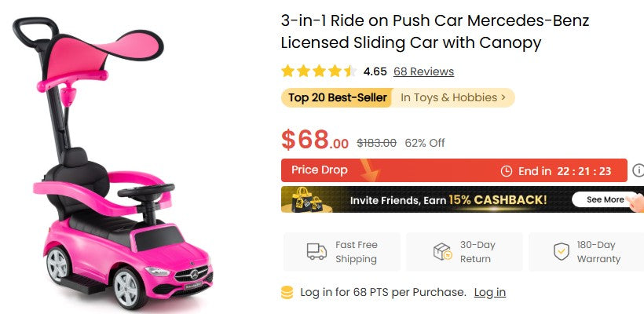
Task: Click the 4.65 rating score
Action: pos(375,71)
